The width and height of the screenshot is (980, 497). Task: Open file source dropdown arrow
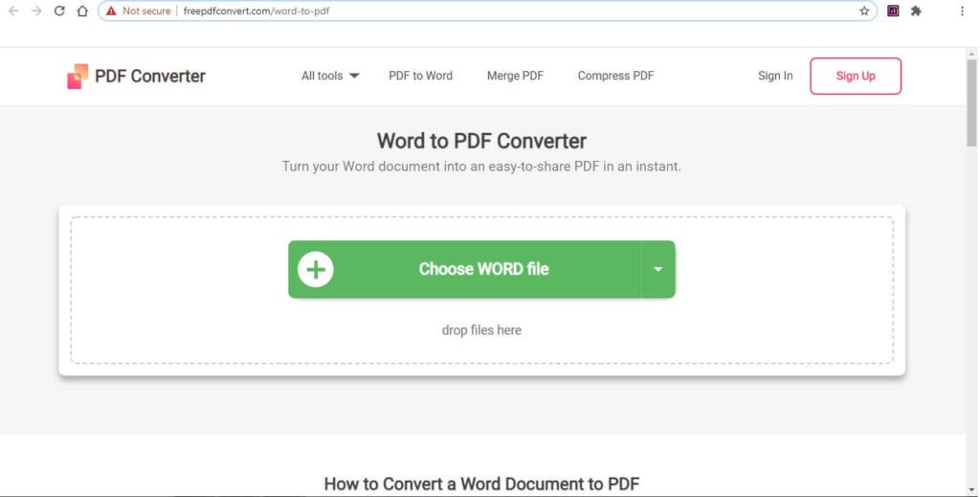(x=658, y=269)
